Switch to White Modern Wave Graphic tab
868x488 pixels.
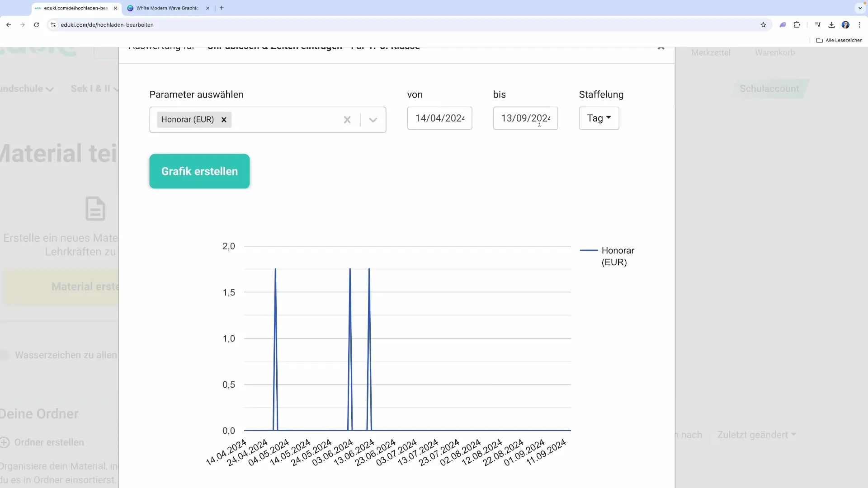click(x=167, y=8)
